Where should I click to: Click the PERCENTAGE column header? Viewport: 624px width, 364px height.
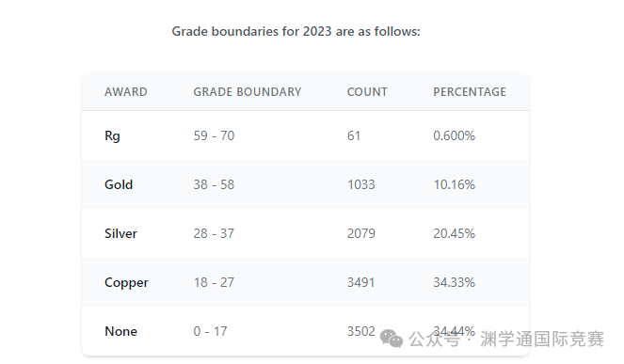click(x=470, y=92)
